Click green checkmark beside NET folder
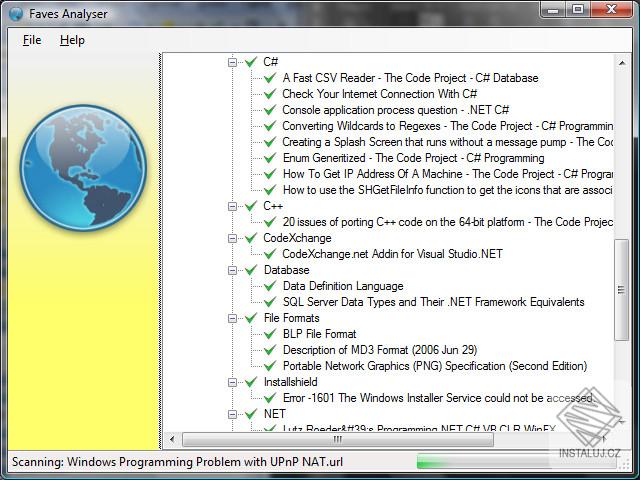640x480 pixels. [x=251, y=414]
